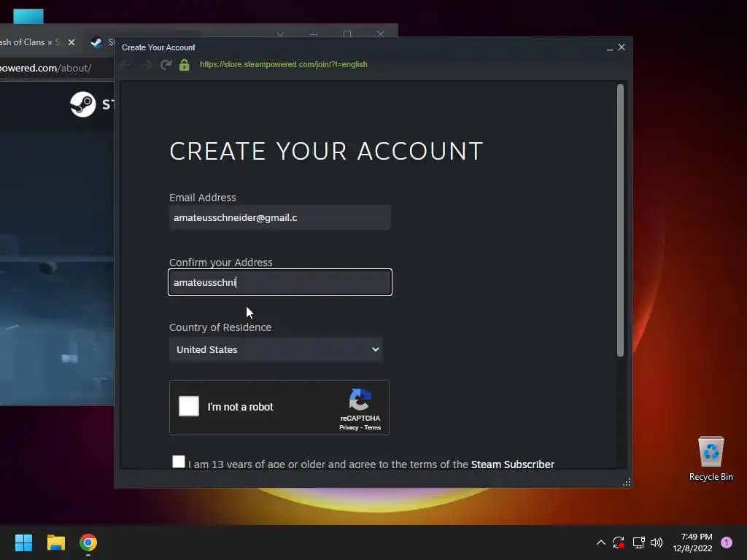This screenshot has width=747, height=560.
Task: Click the background browser address bar
Action: [56, 68]
